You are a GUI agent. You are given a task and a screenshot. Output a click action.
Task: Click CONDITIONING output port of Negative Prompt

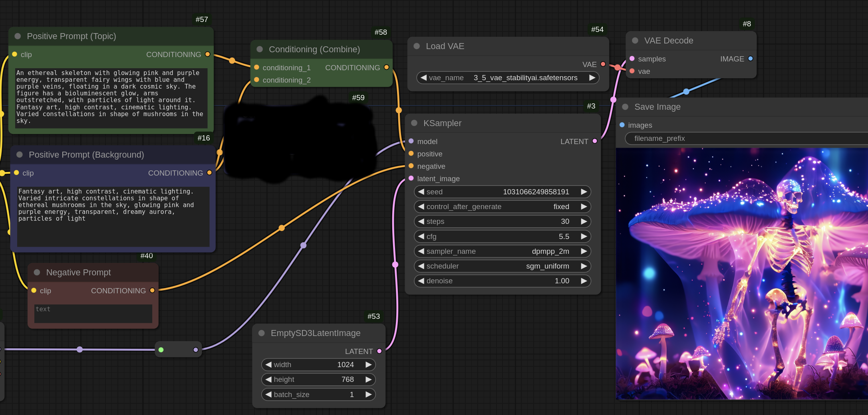(152, 290)
